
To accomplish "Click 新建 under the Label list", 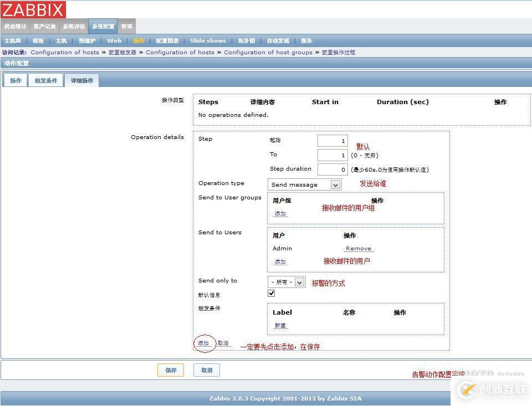I will (x=280, y=325).
